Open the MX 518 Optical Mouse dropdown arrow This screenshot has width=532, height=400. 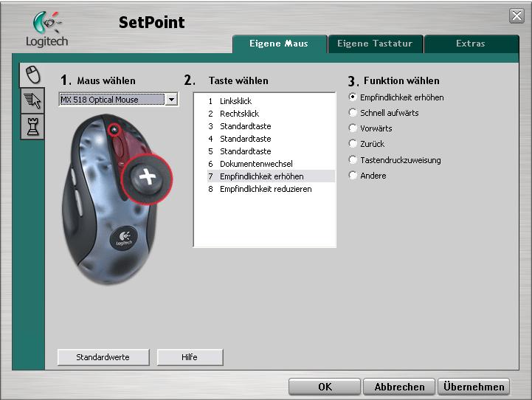click(x=171, y=100)
